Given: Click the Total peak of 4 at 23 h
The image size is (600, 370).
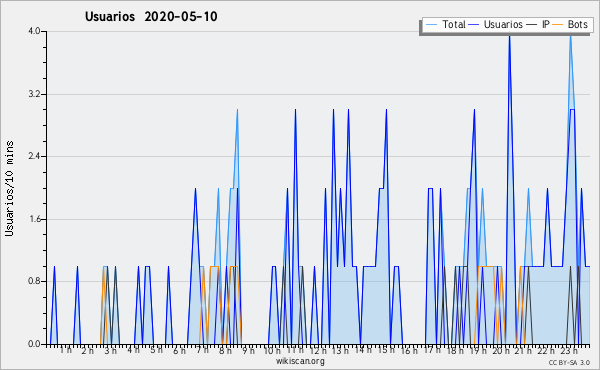Looking at the screenshot, I should 571,37.
